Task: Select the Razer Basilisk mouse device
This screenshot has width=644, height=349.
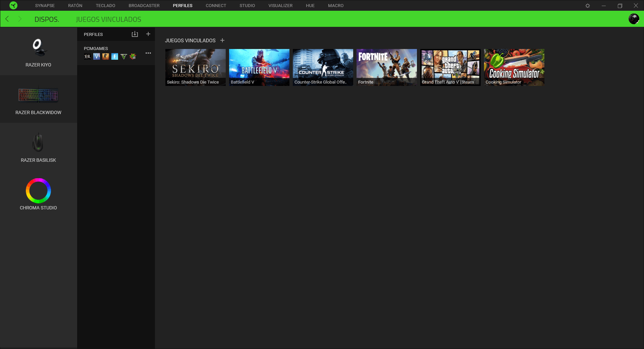Action: [39, 147]
